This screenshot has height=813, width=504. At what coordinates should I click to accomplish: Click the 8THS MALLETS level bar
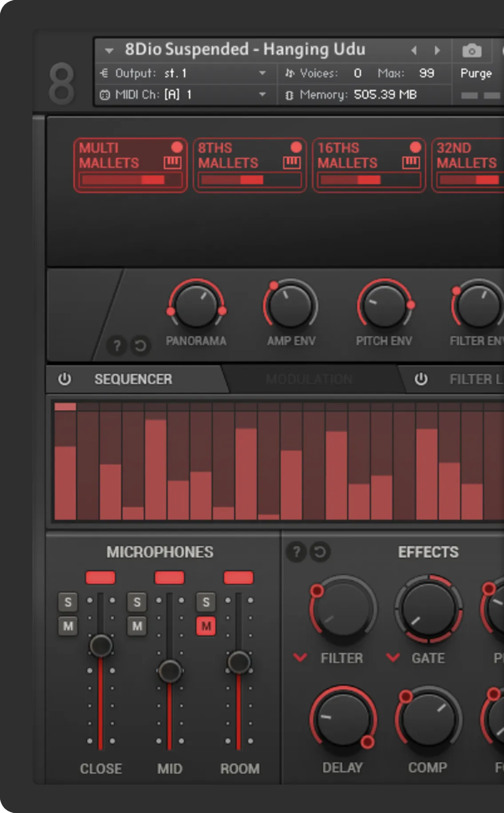click(250, 180)
